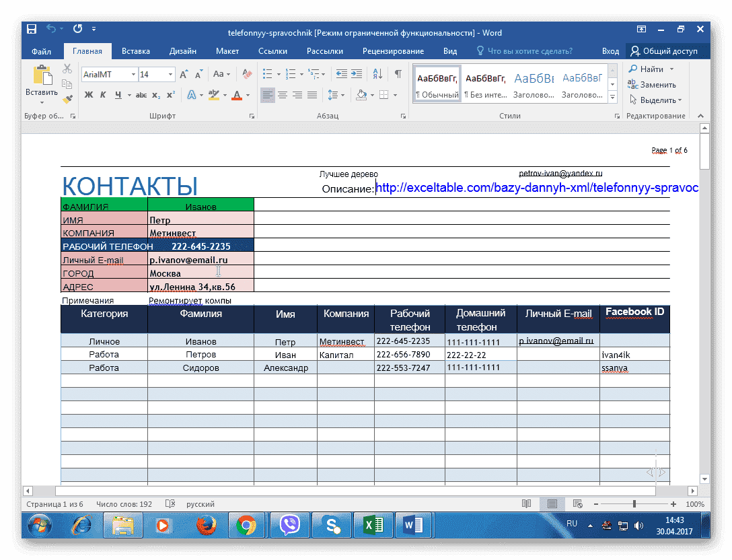Open the font size dropdown showing 14
Screen dimensions: 732x560
(x=170, y=75)
